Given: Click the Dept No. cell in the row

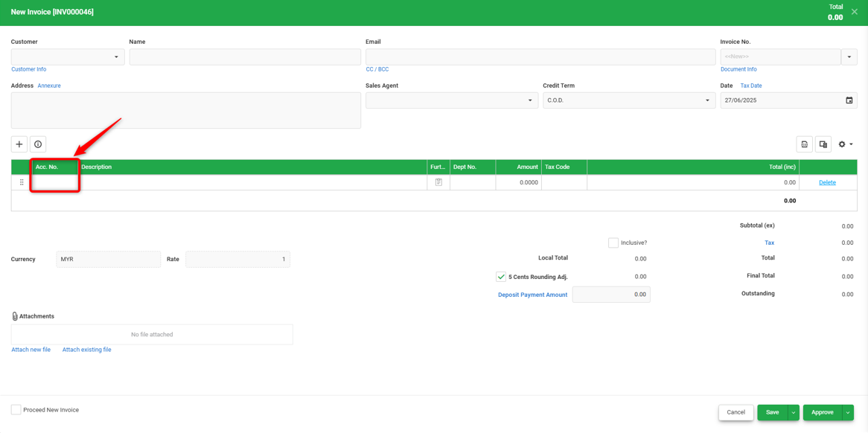Looking at the screenshot, I should tap(473, 182).
